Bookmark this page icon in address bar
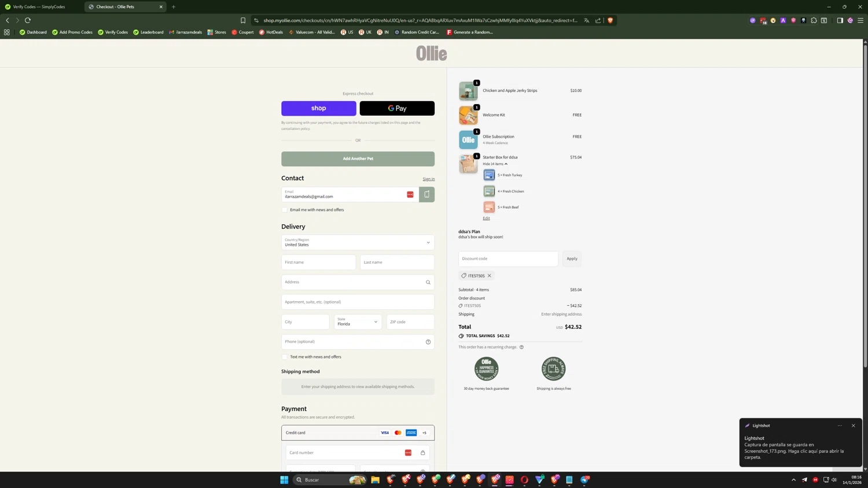The image size is (868, 488). point(243,20)
